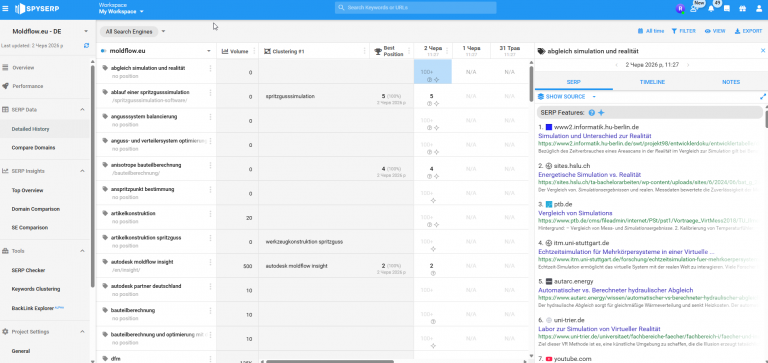Open the All time date range
The width and height of the screenshot is (768, 363).
[x=651, y=31]
